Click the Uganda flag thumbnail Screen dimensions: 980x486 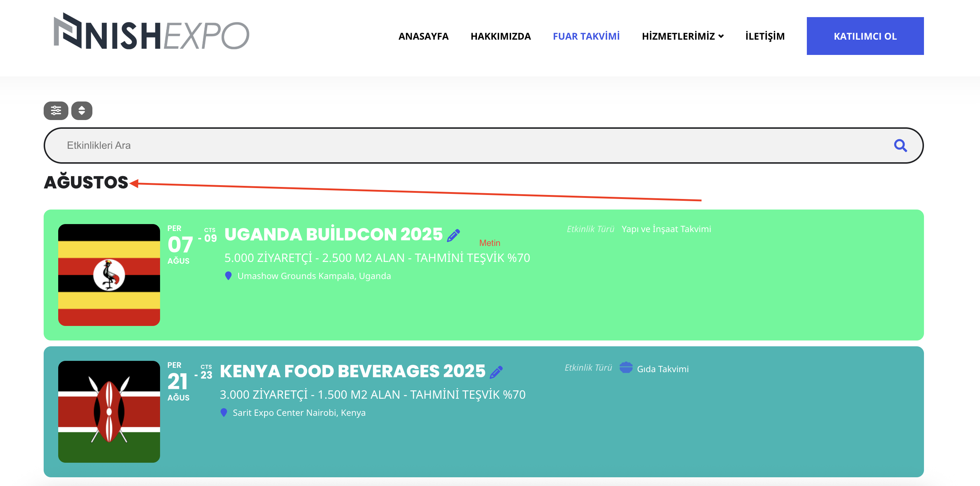109,275
